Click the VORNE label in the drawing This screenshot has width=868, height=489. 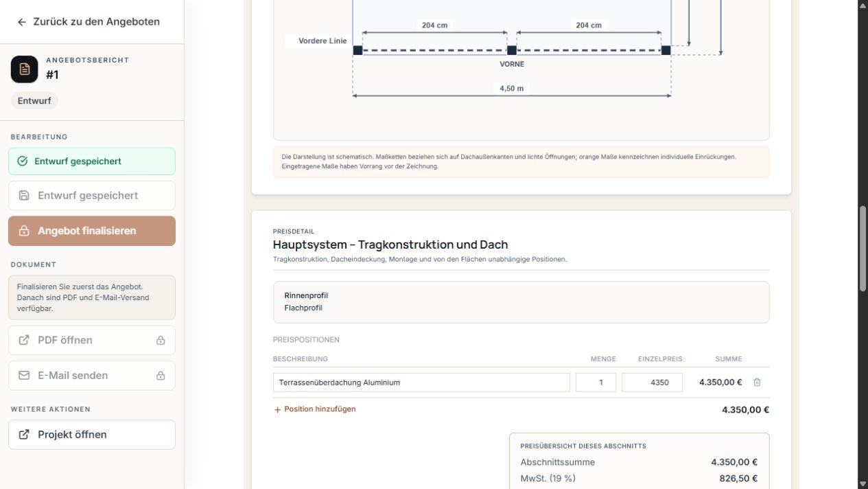[512, 64]
